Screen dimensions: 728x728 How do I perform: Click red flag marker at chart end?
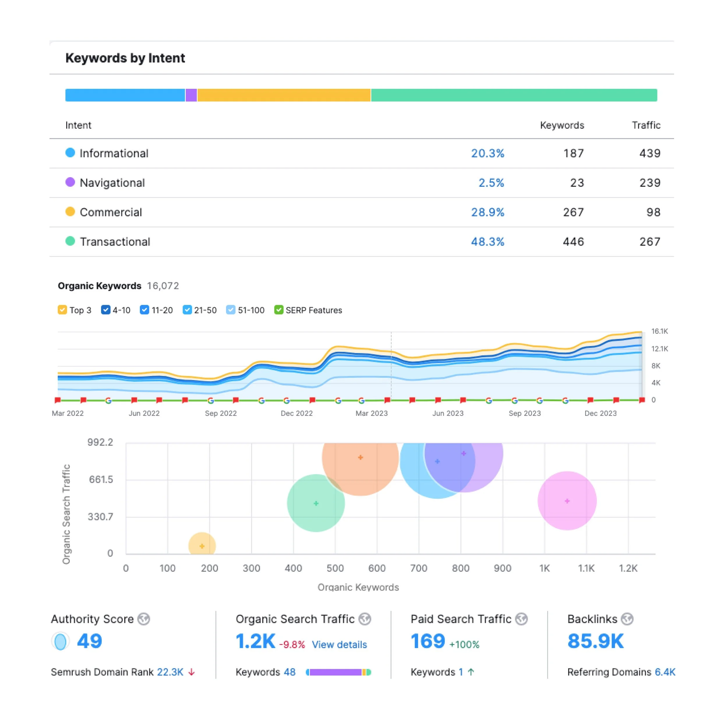point(642,400)
